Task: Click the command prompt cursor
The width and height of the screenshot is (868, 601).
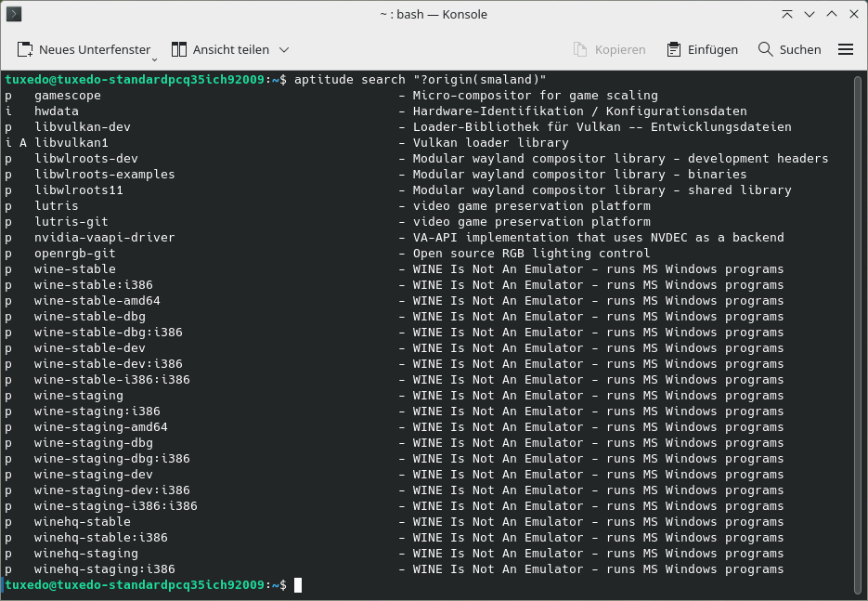Action: pos(298,585)
